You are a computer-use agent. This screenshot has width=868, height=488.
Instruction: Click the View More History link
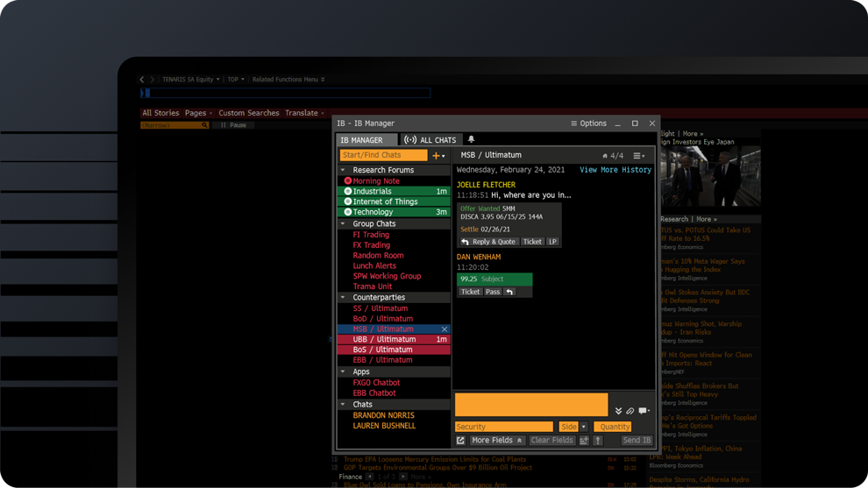click(x=615, y=170)
